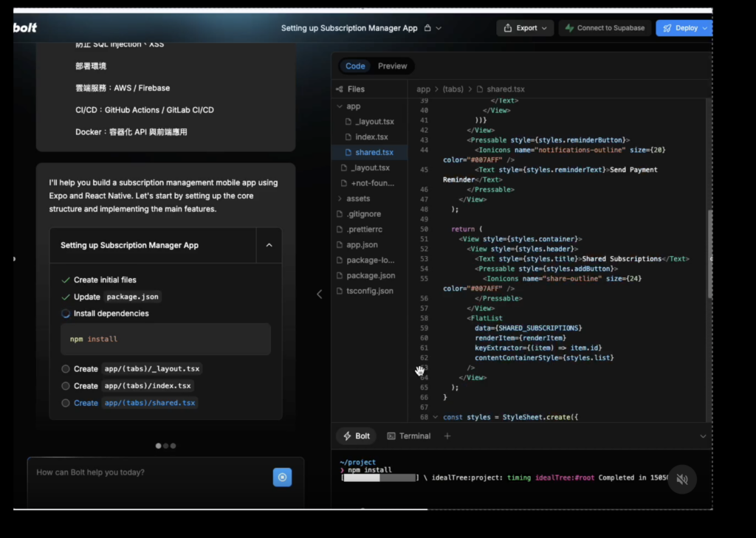
Task: Click the Files panel tree icon
Action: [x=340, y=89]
